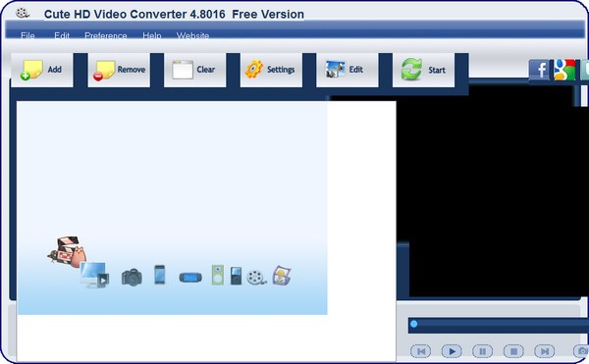Click the app logo in title bar
589x364 pixels.
point(23,13)
